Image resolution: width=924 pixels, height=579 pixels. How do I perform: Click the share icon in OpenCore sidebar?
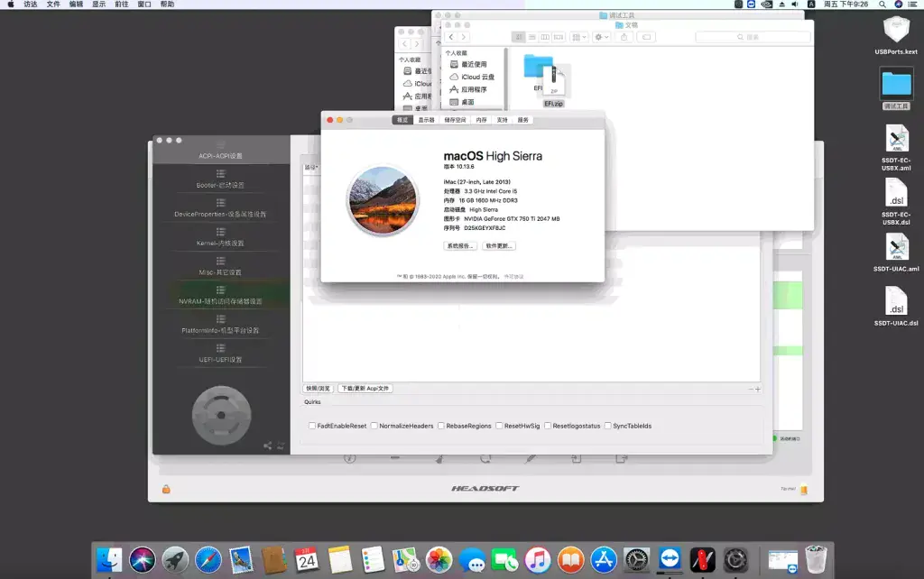(267, 446)
